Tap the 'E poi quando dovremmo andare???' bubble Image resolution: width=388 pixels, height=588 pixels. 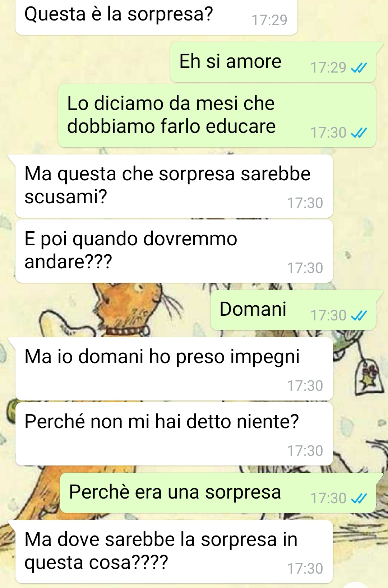pos(174,251)
